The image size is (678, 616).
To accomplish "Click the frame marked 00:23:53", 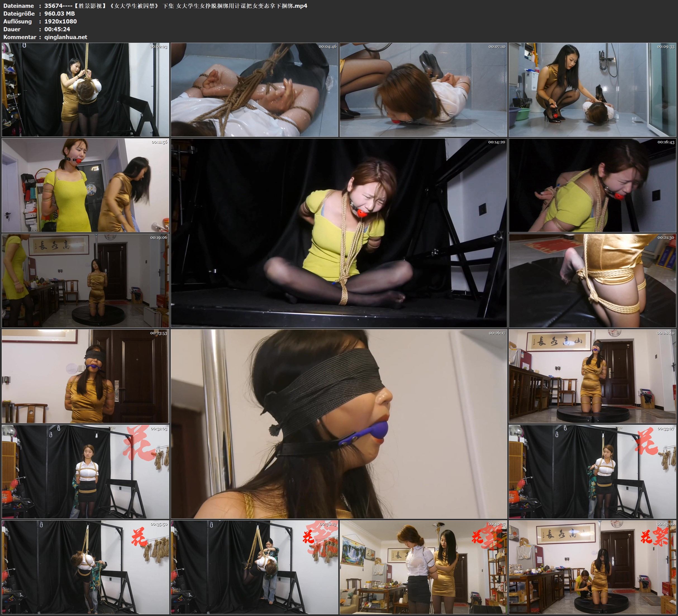I will pyautogui.click(x=85, y=376).
